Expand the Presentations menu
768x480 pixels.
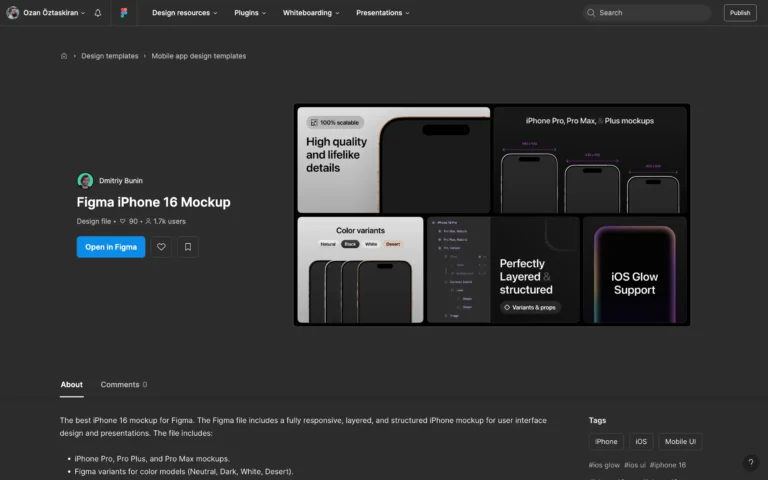click(x=383, y=13)
